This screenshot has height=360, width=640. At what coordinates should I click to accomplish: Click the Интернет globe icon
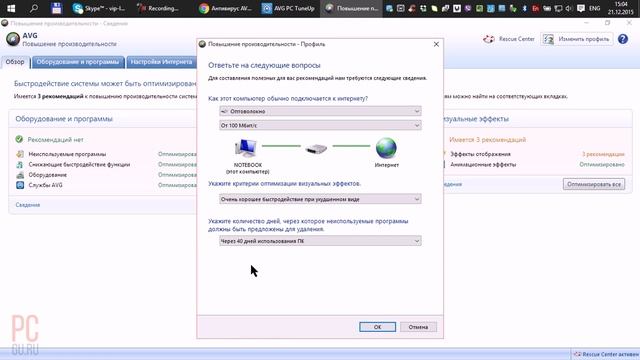click(386, 148)
